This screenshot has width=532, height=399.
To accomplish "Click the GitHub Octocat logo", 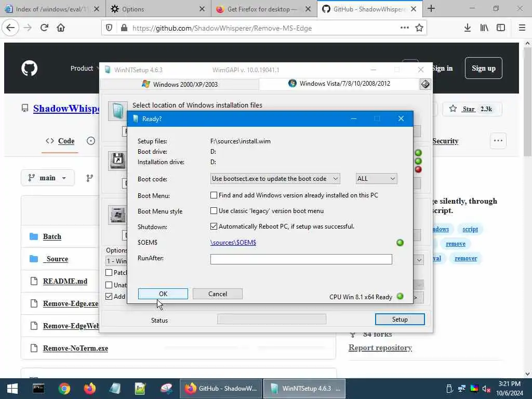I will click(30, 68).
